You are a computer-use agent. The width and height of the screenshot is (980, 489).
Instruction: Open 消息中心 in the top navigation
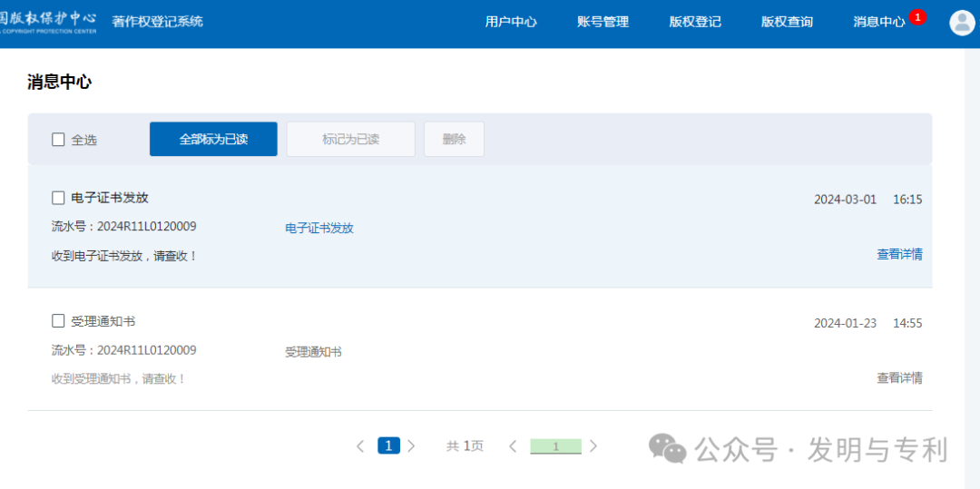pos(878,22)
